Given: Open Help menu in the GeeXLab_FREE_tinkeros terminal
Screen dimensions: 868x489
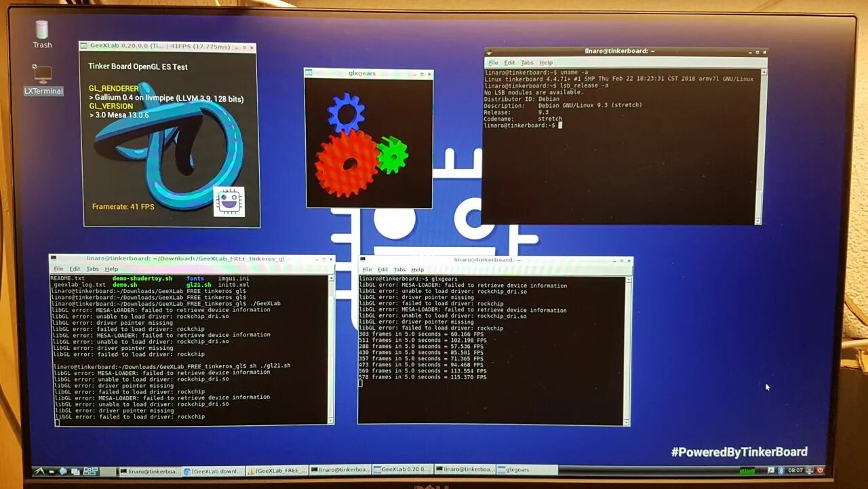Looking at the screenshot, I should tap(111, 269).
